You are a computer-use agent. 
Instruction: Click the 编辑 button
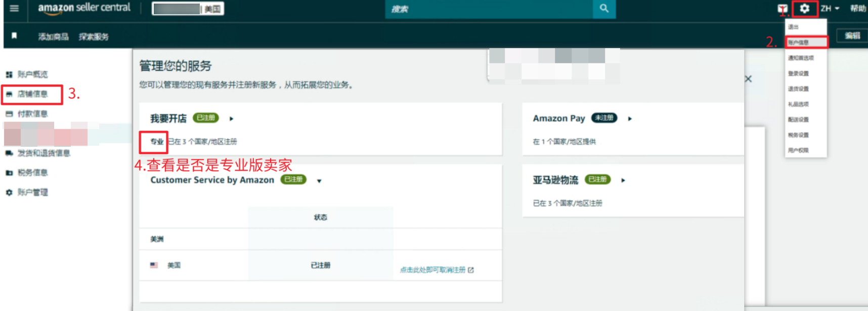(852, 35)
